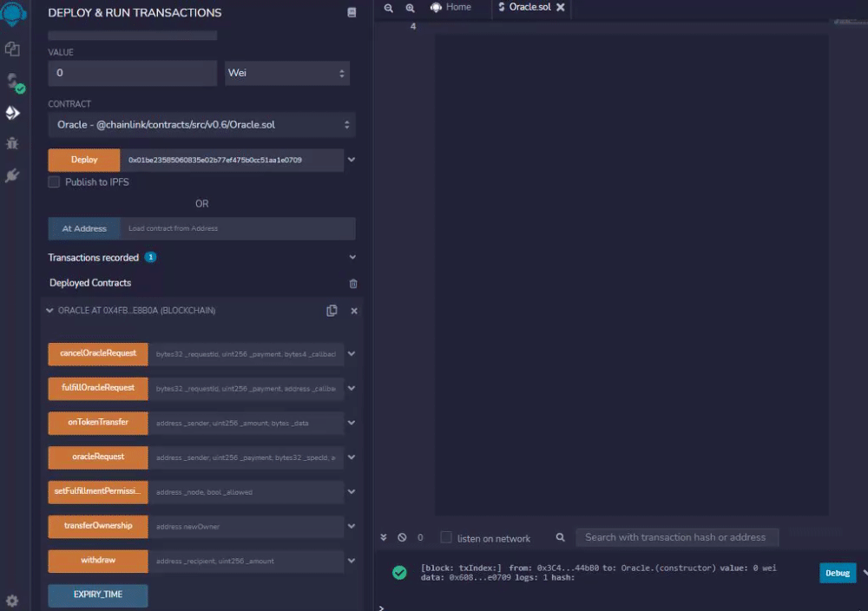Screen dimensions: 868x611
Task: Expand setFulfillmentPermission parameters
Action: click(x=352, y=491)
